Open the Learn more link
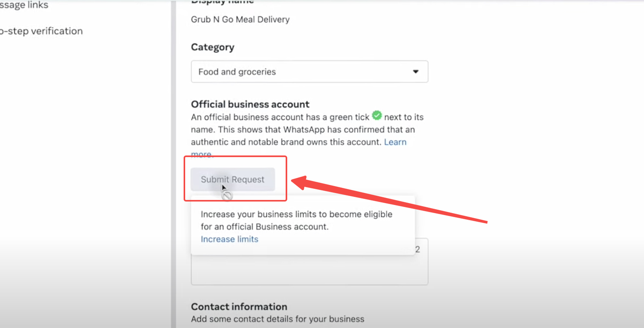The width and height of the screenshot is (644, 328). (x=395, y=142)
